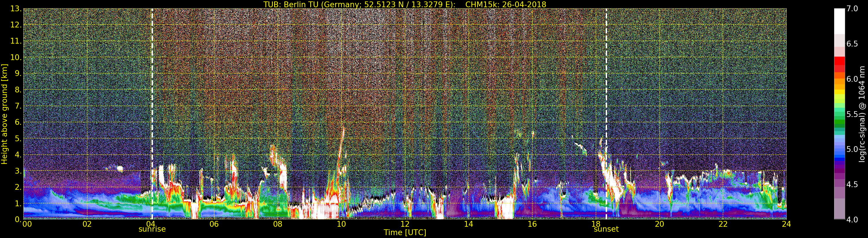Click the height axis tick '10.'
868x238 pixels.
(16, 57)
